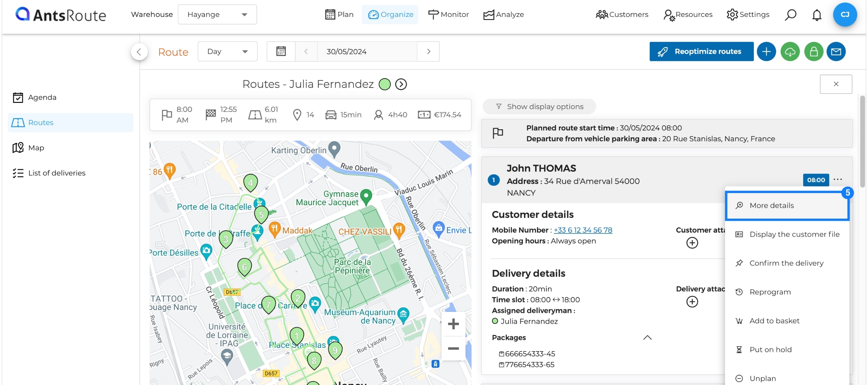Click the green status dot beside Julia Fernandez
The image size is (868, 385).
[x=385, y=84]
